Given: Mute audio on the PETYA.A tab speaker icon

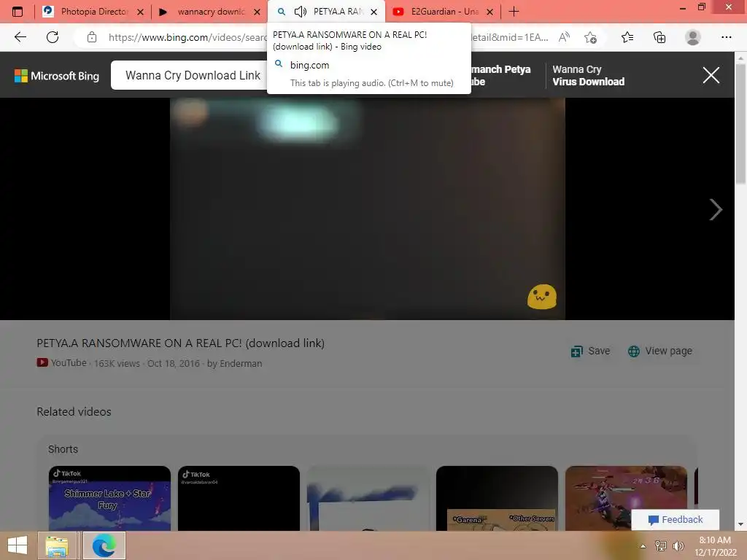Looking at the screenshot, I should [x=300, y=12].
